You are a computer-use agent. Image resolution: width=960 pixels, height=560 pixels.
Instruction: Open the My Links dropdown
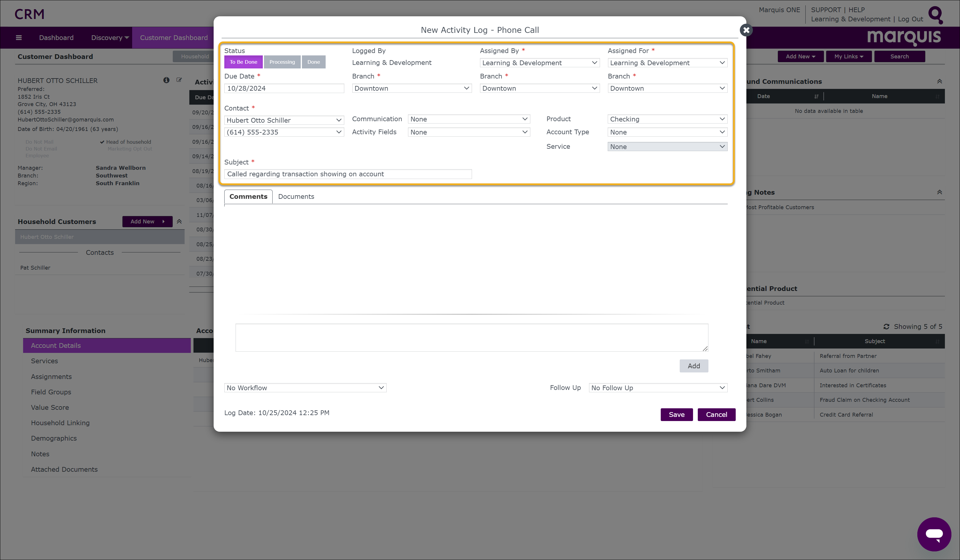pos(849,56)
